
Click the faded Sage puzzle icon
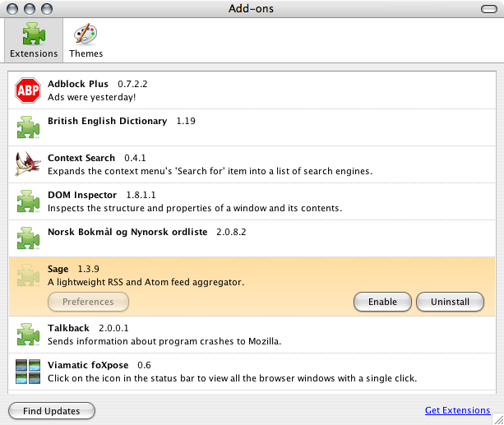[28, 275]
